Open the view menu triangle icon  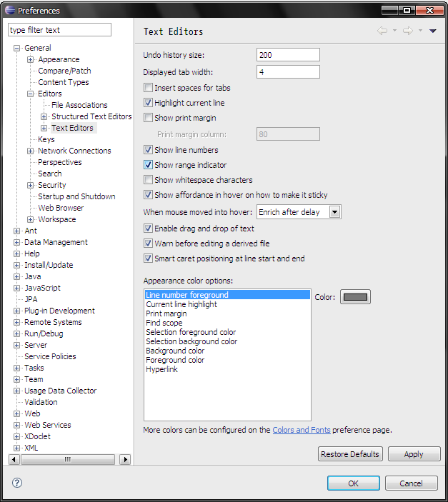pyautogui.click(x=432, y=31)
